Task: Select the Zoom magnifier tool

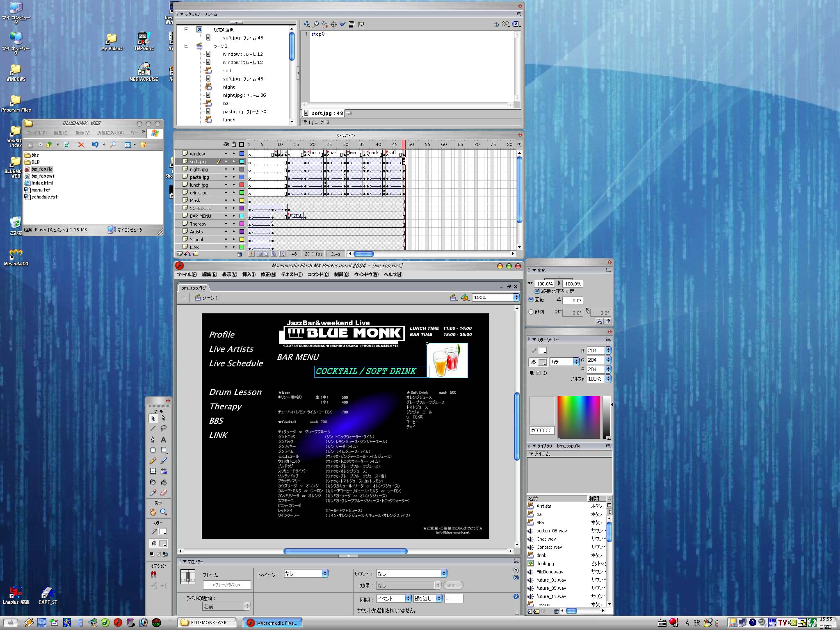Action: coord(163,512)
